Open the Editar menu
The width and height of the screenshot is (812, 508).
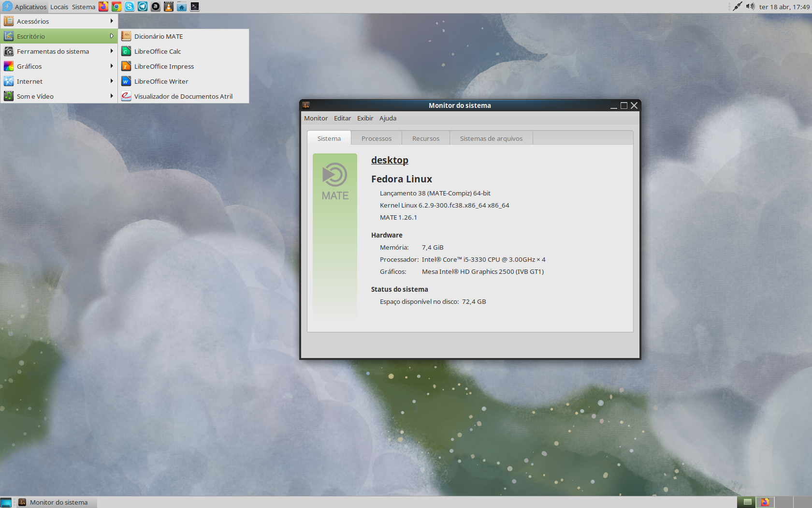tap(342, 118)
